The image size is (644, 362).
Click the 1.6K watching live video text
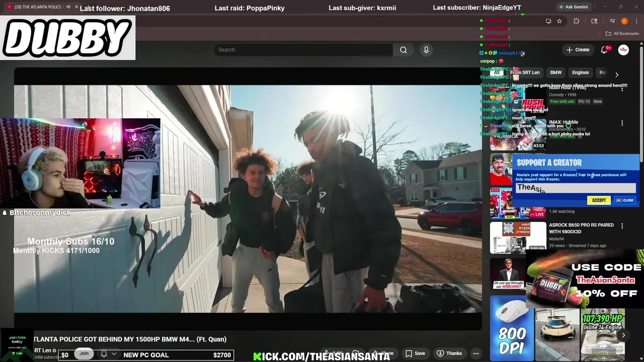pos(561,212)
